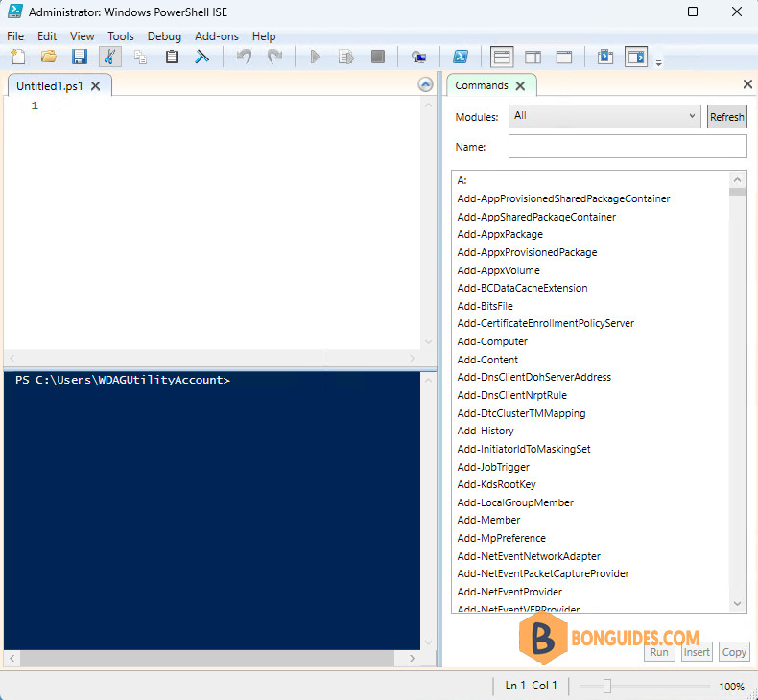Open toolbar overflow options arrow
Screen dimensions: 758x700
(658, 62)
